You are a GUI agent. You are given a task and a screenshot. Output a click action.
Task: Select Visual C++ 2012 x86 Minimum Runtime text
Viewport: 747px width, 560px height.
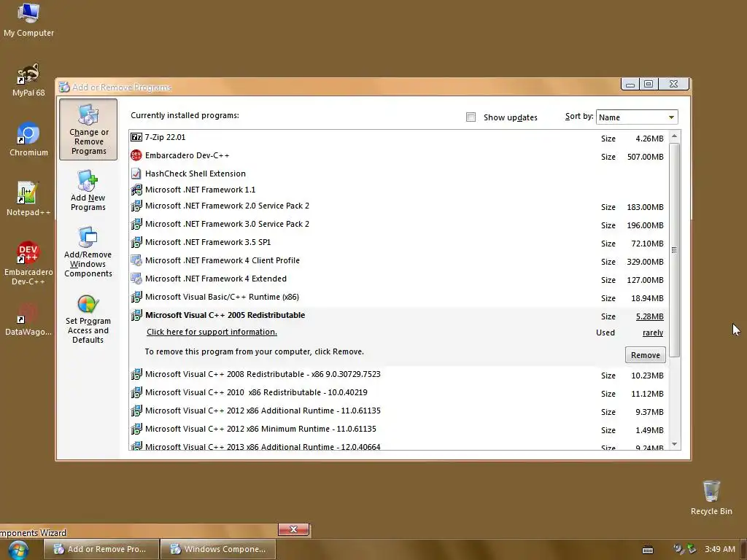260,429
